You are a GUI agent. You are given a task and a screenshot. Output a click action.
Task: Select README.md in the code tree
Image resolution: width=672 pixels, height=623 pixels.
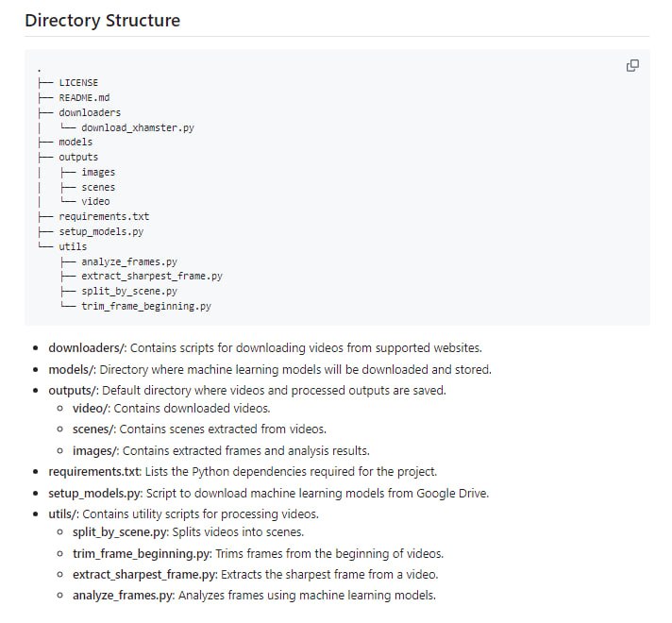click(x=84, y=97)
